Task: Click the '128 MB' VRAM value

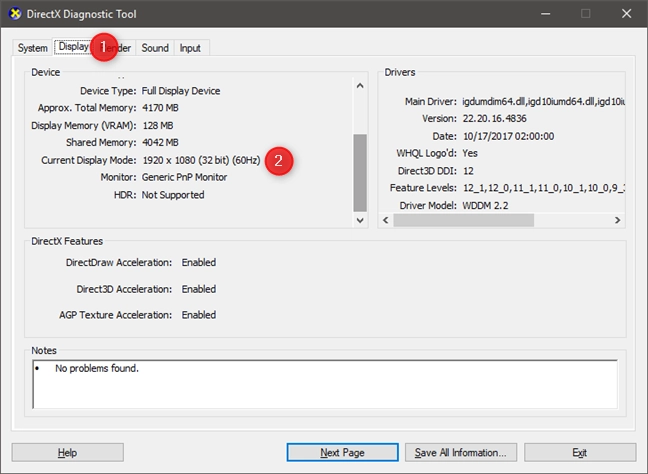Action: click(158, 126)
